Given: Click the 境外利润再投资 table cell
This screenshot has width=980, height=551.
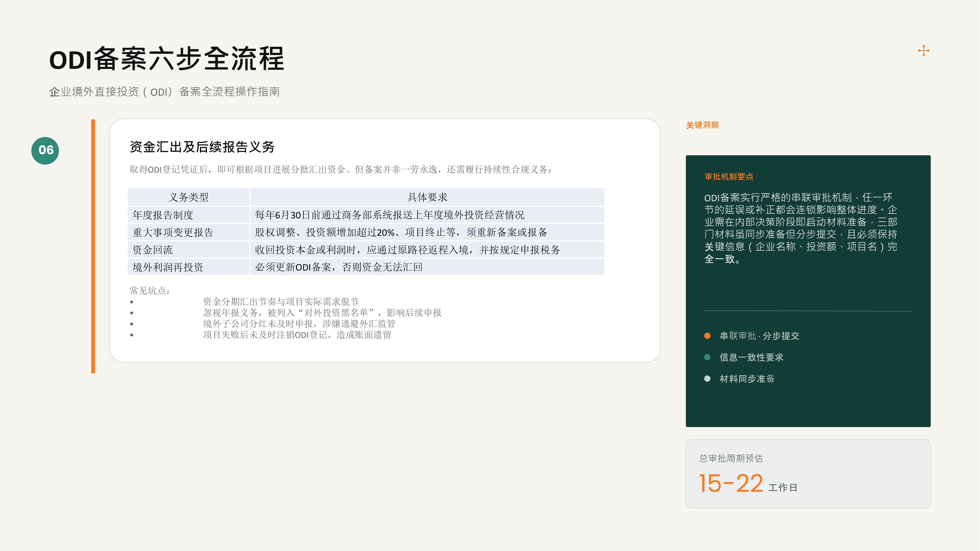Looking at the screenshot, I should point(188,267).
